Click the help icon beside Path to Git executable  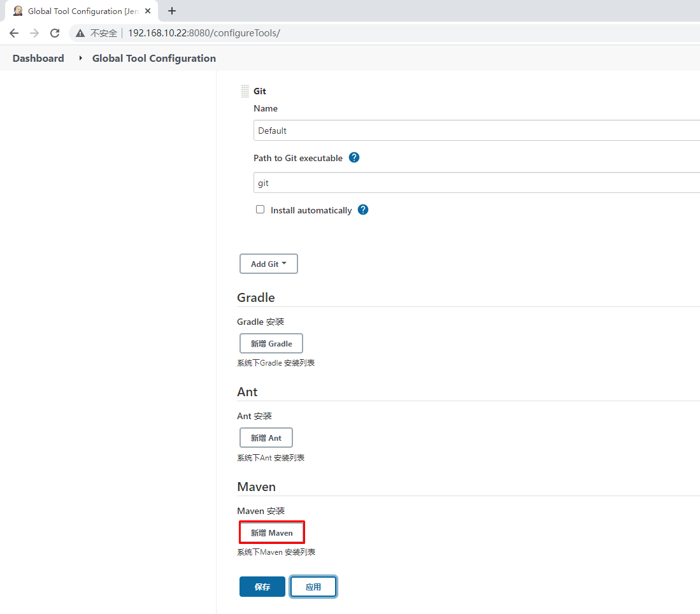click(354, 157)
